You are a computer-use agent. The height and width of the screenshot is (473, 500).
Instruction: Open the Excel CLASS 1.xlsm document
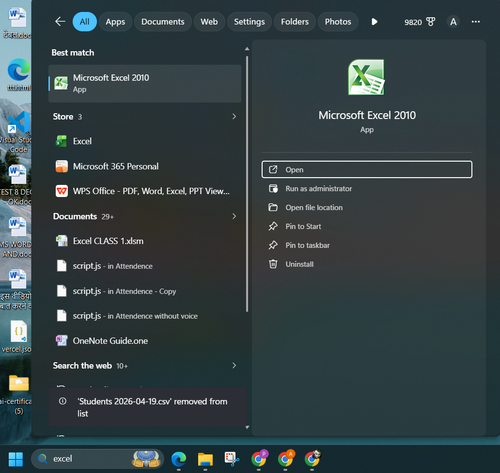[x=145, y=241]
